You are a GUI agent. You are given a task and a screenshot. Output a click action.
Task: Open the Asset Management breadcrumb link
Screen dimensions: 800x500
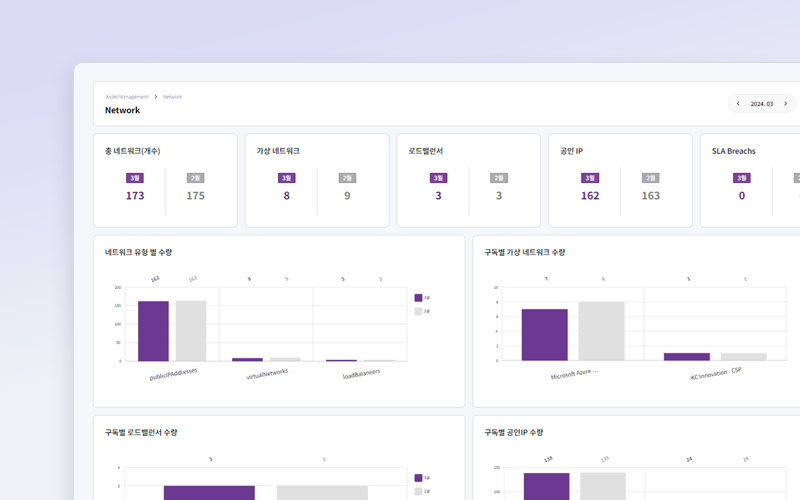coord(127,97)
